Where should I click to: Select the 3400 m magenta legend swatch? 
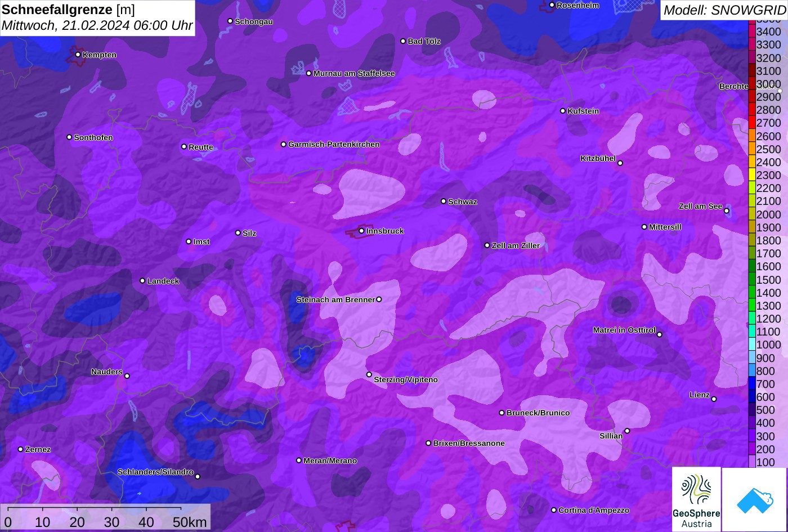click(751, 32)
